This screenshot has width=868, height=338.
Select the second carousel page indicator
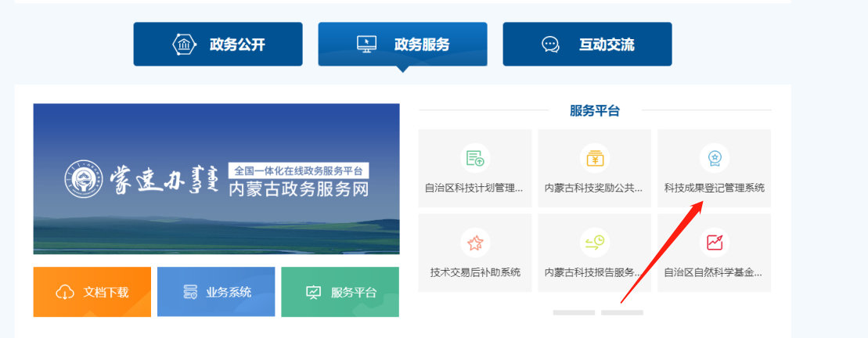click(x=622, y=312)
